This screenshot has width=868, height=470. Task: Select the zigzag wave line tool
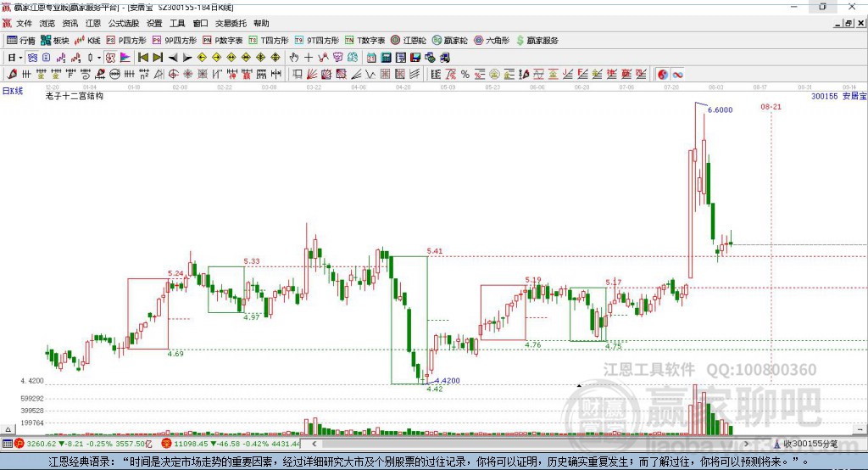point(370,75)
